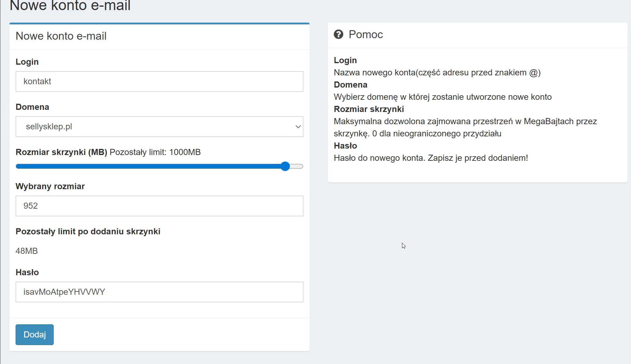The height and width of the screenshot is (364, 631).
Task: Open the Domena dropdown showing sellysklep.pl
Action: (x=159, y=127)
